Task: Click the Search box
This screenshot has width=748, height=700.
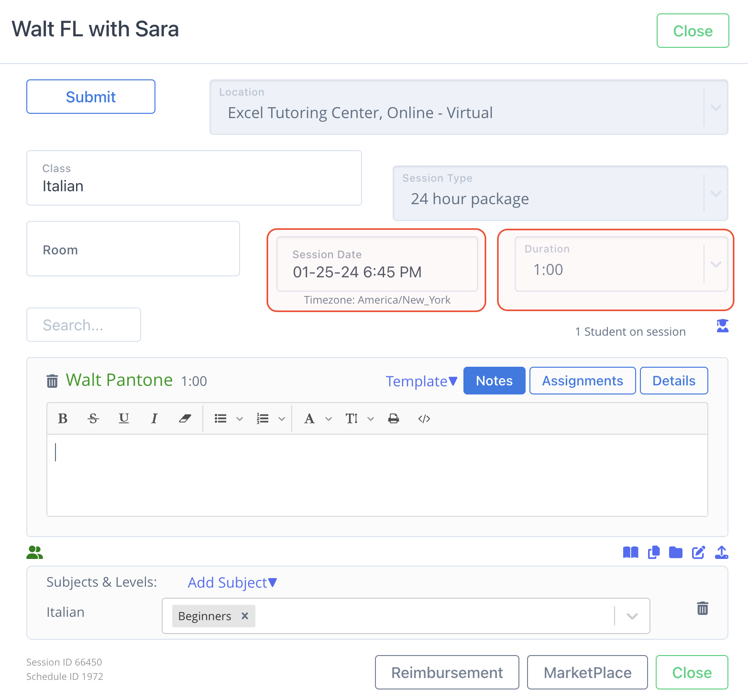Action: (84, 325)
